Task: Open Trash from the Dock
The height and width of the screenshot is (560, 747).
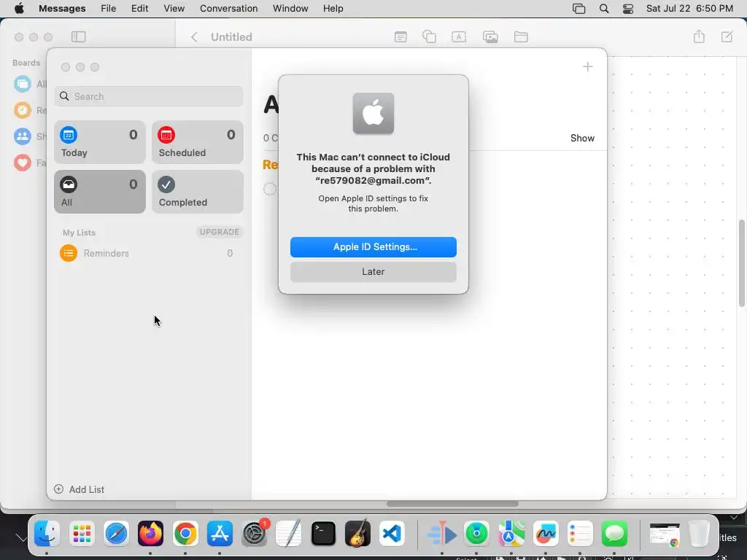Action: pos(699,533)
